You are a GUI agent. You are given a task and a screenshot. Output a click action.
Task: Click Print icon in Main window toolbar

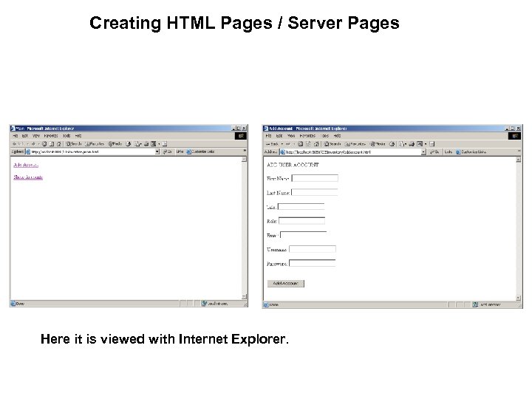[146, 144]
